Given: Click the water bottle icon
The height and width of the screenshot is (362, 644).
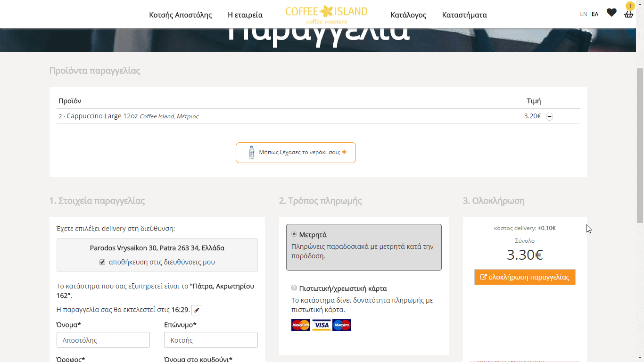Looking at the screenshot, I should [x=251, y=152].
